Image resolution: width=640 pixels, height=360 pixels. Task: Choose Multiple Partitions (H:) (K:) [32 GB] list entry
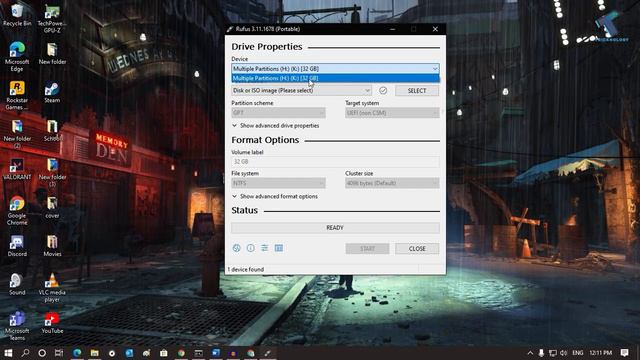tap(336, 78)
